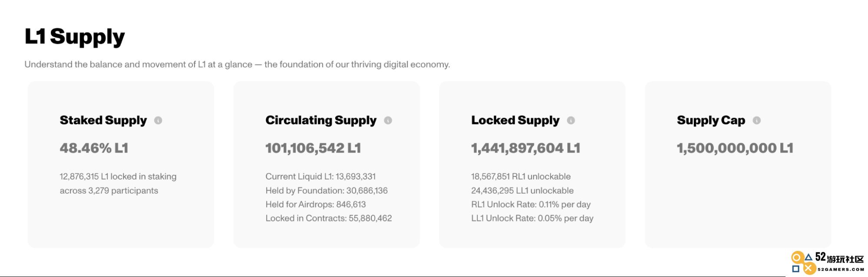Click the LL1 Unlock Rate line
Viewport: 868px width, 277px height.
(x=532, y=218)
